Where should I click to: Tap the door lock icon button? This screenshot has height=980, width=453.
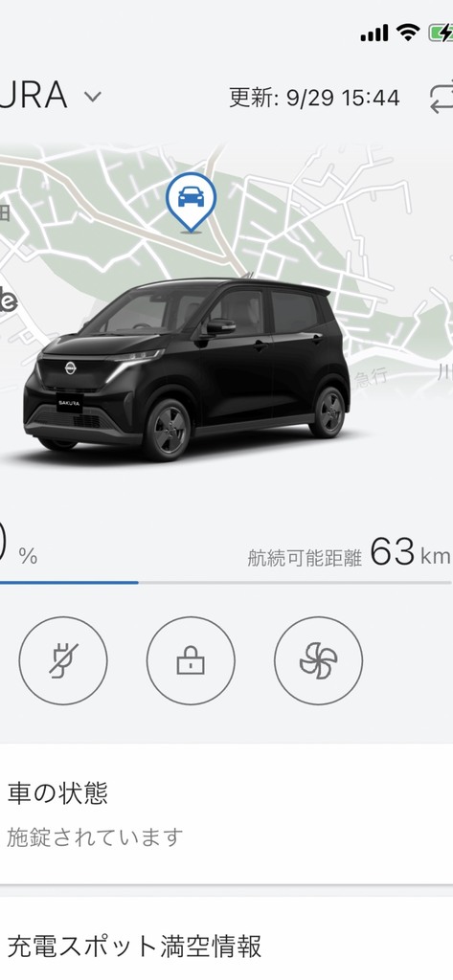point(191,660)
